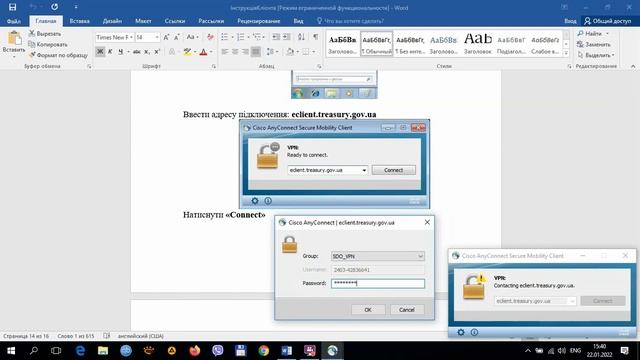Click the Cut scissors icon (Вырезать)

pyautogui.click(x=32, y=33)
